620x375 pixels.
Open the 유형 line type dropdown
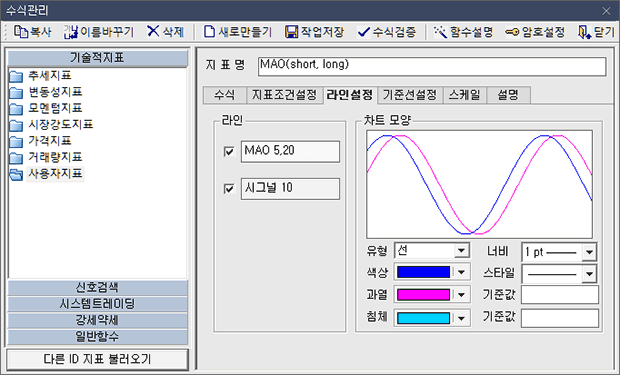coord(461,250)
